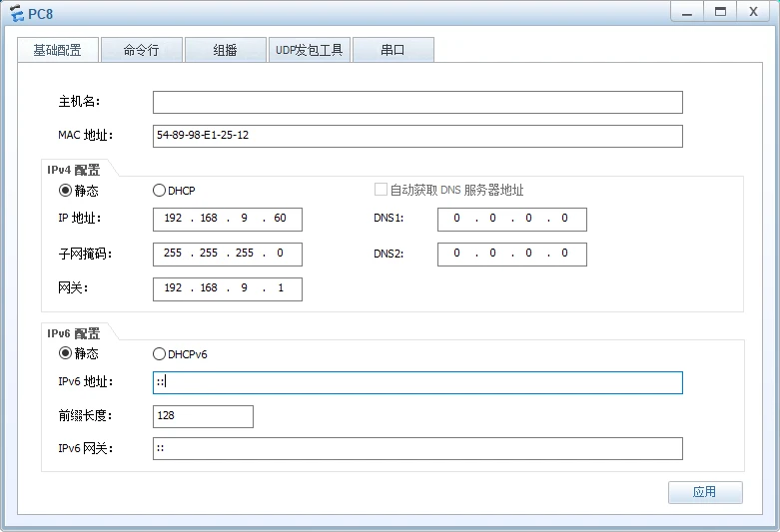Image resolution: width=780 pixels, height=532 pixels.
Task: Click the IPv6 网关 field
Action: coord(417,448)
